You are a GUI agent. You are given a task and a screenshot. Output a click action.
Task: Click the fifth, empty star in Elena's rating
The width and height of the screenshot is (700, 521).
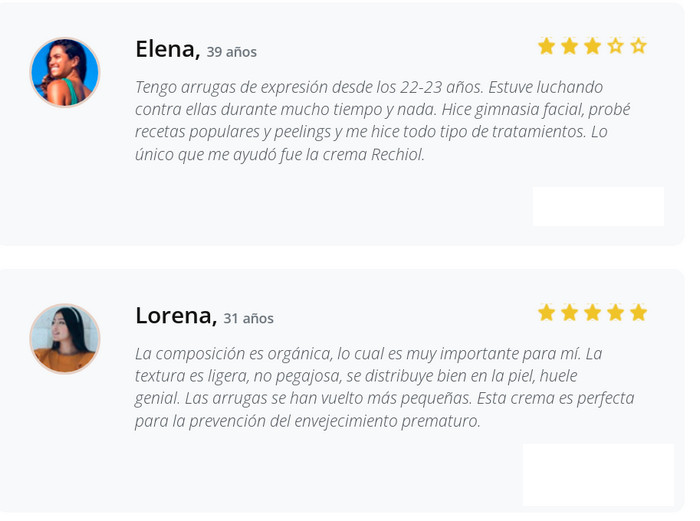[x=638, y=46]
